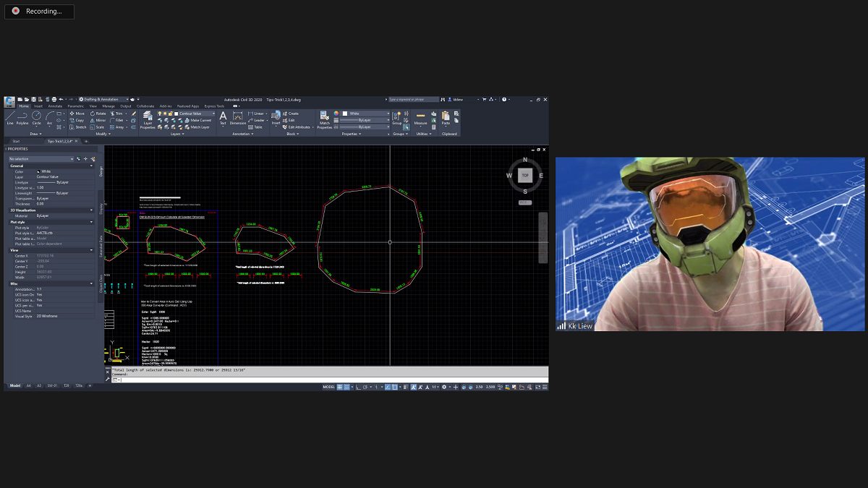Image resolution: width=868 pixels, height=488 pixels.
Task: Open the White object color dropdown
Action: (x=365, y=114)
